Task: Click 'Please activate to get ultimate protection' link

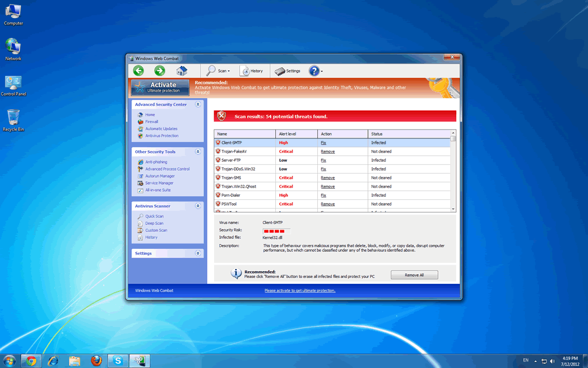Action: (x=300, y=290)
